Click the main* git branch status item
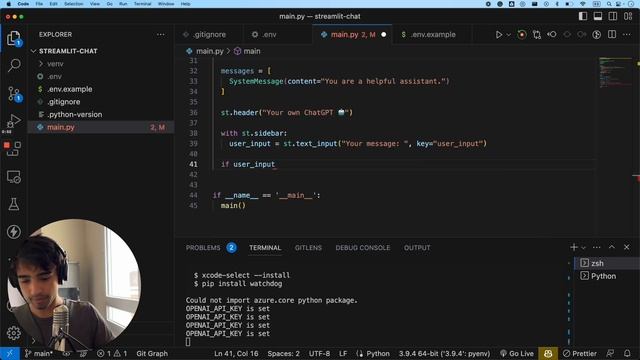This screenshot has width=640, height=360. [38, 353]
